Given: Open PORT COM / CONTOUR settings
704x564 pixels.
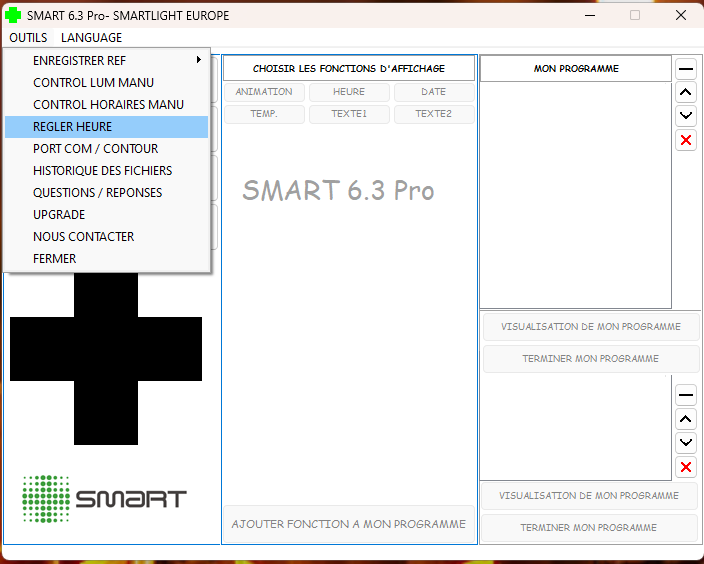Looking at the screenshot, I should (106, 149).
